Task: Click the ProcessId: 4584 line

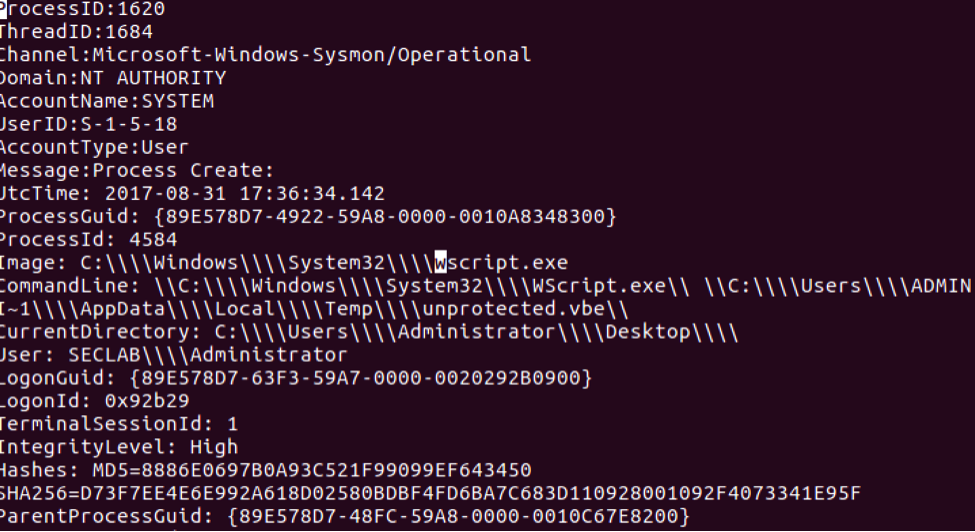Action: pyautogui.click(x=88, y=239)
